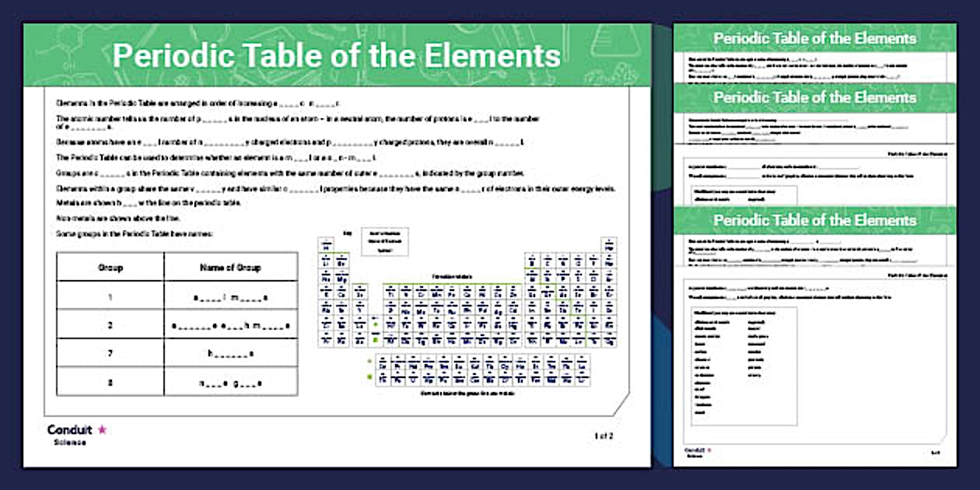Click the Group 2 name blank in the table
The height and width of the screenshot is (490, 980).
[x=230, y=325]
